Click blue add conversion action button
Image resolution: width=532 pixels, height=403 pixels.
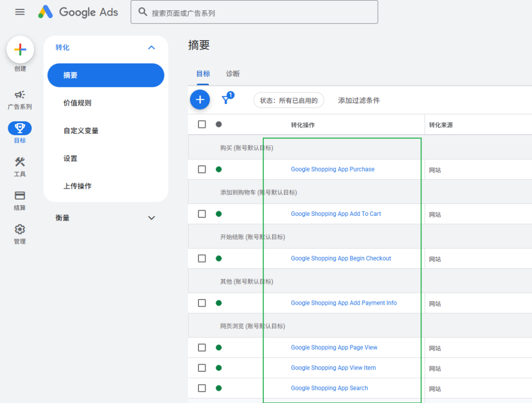click(x=200, y=99)
